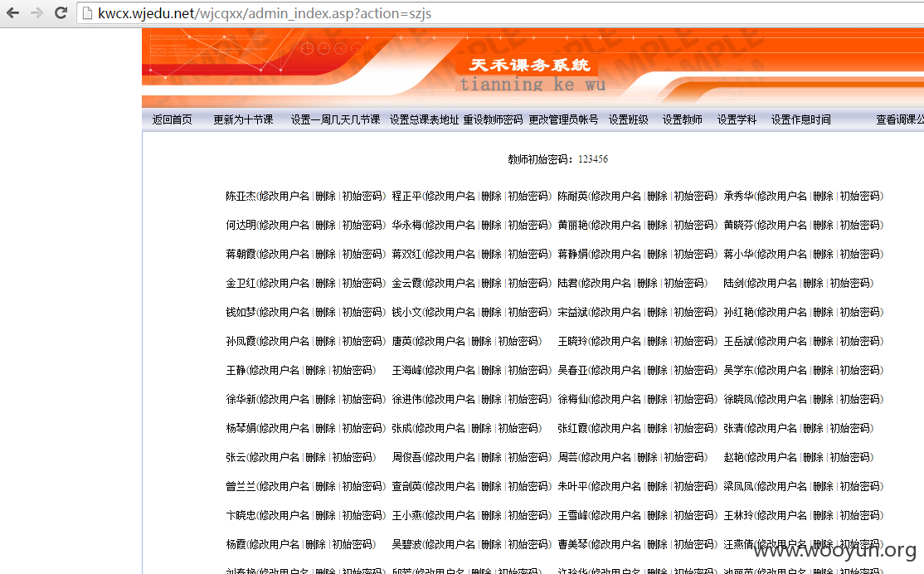Image resolution: width=924 pixels, height=574 pixels.
Task: Click 删除 for 陈亚杰
Action: point(325,196)
